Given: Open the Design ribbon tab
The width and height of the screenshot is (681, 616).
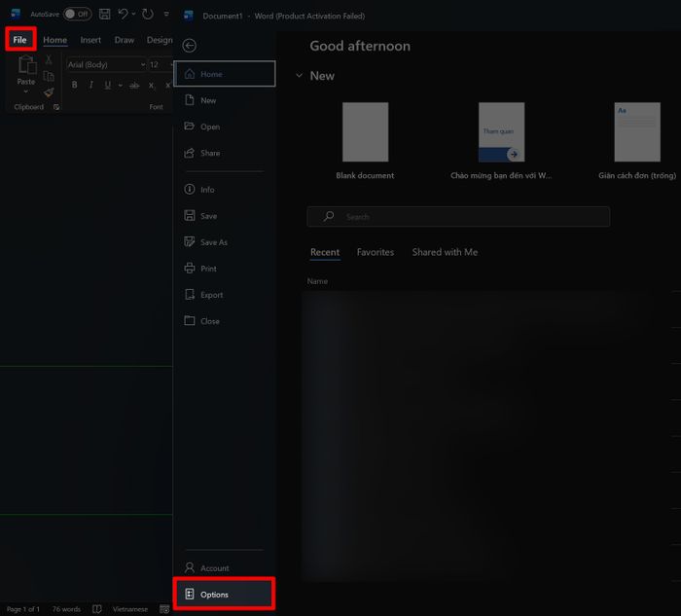Looking at the screenshot, I should [160, 40].
